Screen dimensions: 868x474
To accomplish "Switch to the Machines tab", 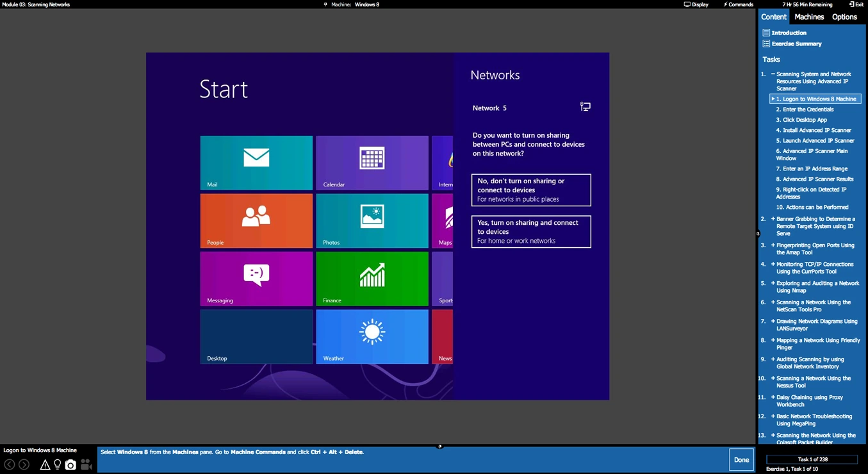I will click(x=809, y=17).
